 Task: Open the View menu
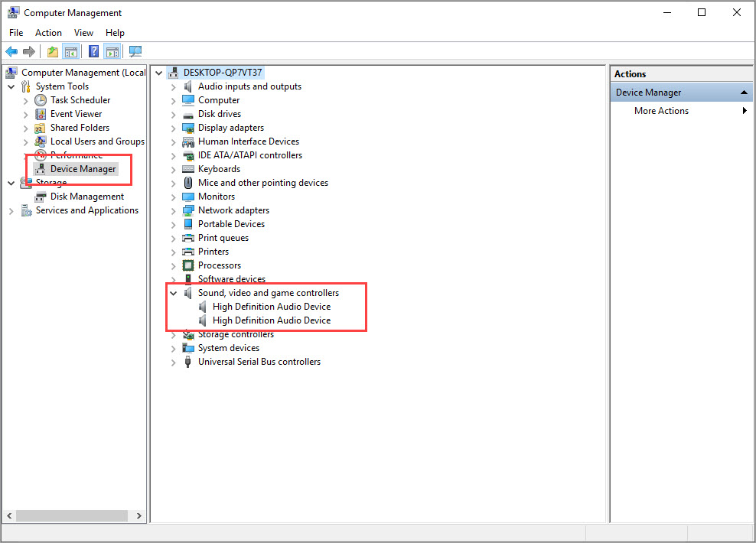83,33
